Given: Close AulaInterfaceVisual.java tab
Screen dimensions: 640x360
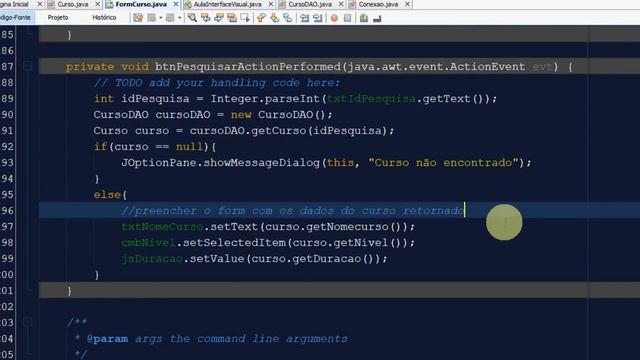Looking at the screenshot, I should pos(271,4).
